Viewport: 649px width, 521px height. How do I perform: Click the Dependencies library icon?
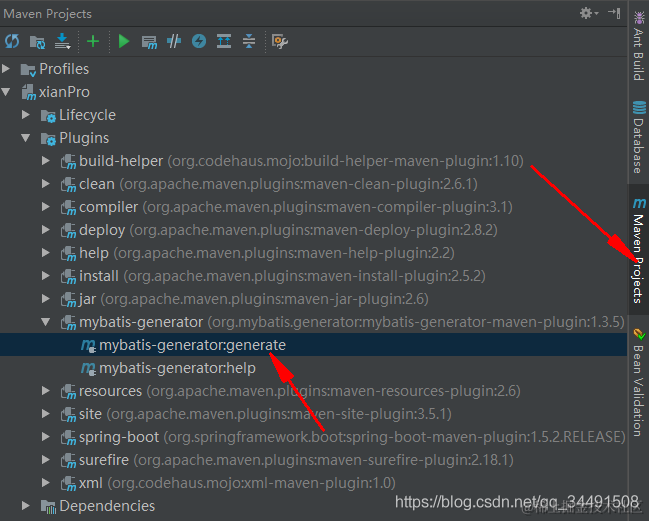(48, 507)
